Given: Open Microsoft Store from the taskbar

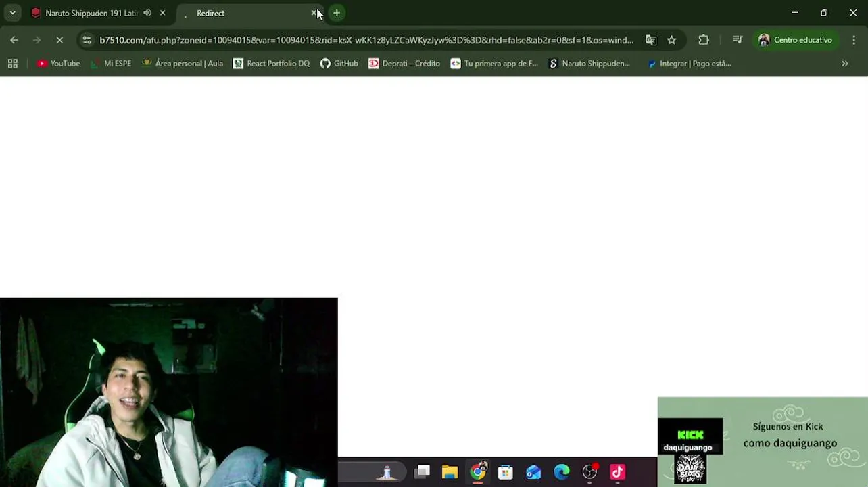Looking at the screenshot, I should (x=505, y=472).
